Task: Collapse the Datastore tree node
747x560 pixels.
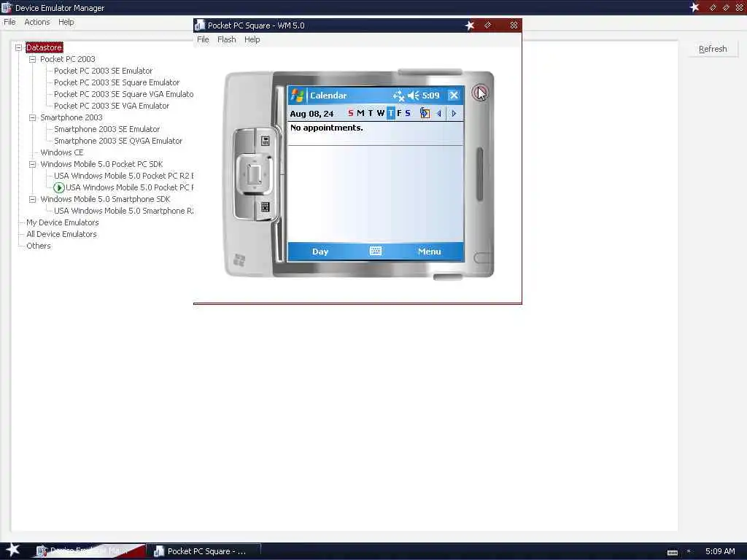Action: coord(18,47)
